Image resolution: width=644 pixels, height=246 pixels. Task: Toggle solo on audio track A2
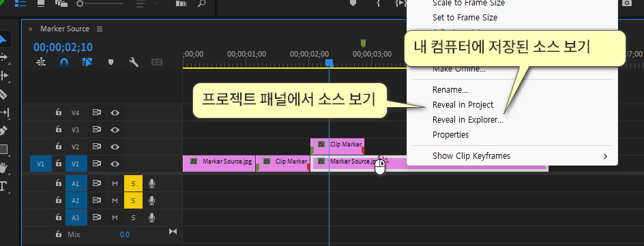(133, 200)
